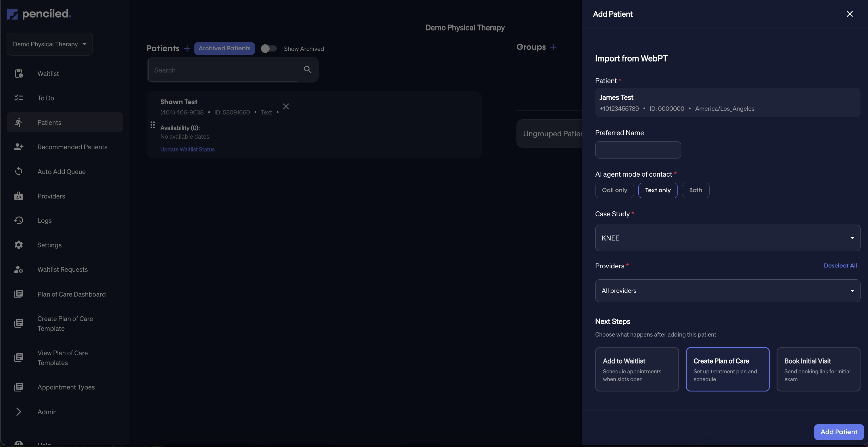Open the Demo Physical Therapy clinic selector

49,44
